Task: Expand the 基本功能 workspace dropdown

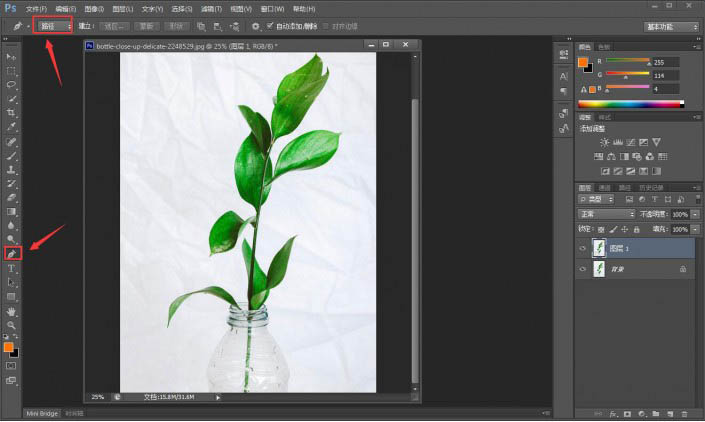Action: coord(671,27)
